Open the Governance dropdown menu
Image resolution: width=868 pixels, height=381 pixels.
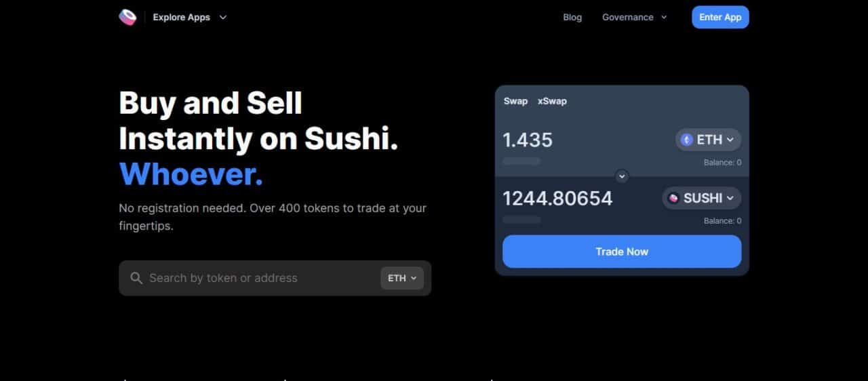[x=634, y=18]
